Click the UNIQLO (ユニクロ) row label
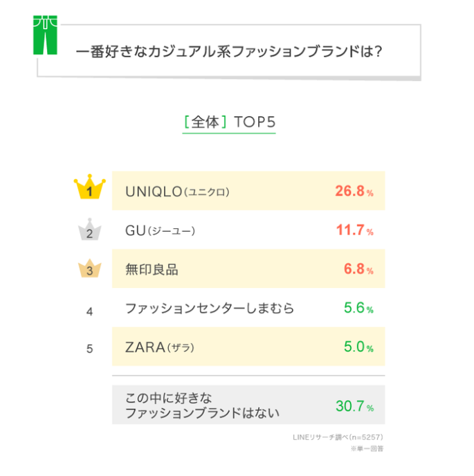 pyautogui.click(x=177, y=192)
